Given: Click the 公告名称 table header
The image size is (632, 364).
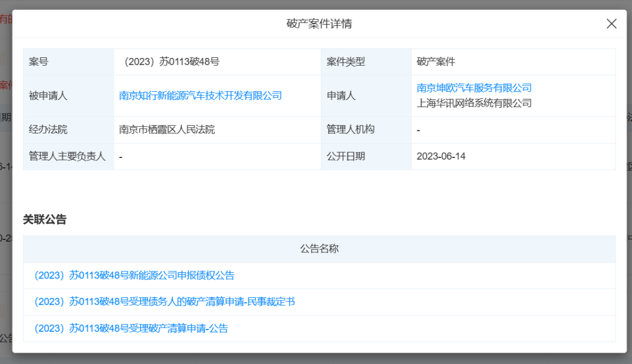Looking at the screenshot, I should coord(320,249).
